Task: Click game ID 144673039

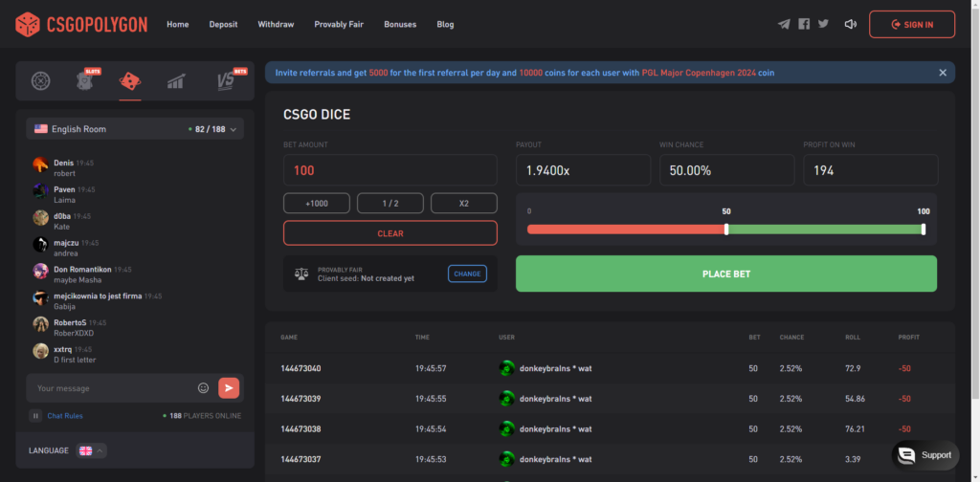Action: [301, 399]
